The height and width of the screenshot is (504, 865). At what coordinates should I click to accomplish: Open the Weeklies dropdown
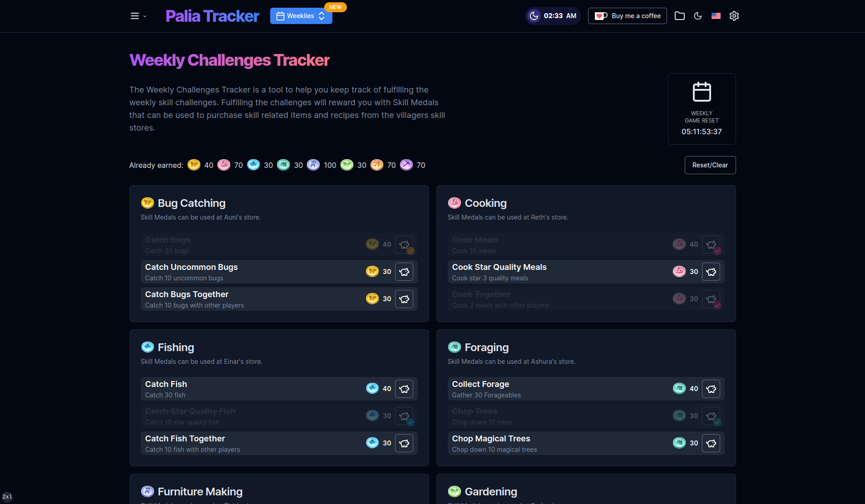301,16
